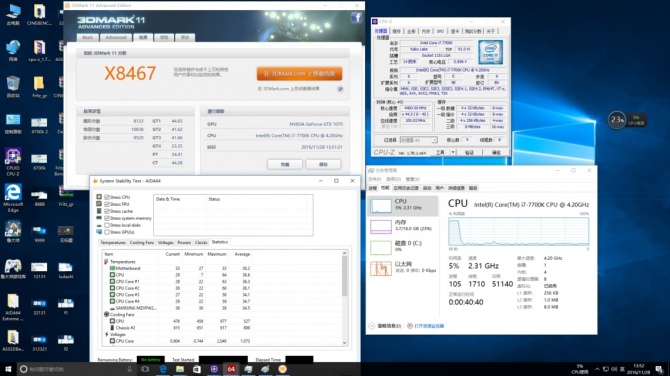Viewport: 670px width, 376px height.
Task: Open the ludashi desktop image
Action: [65, 270]
